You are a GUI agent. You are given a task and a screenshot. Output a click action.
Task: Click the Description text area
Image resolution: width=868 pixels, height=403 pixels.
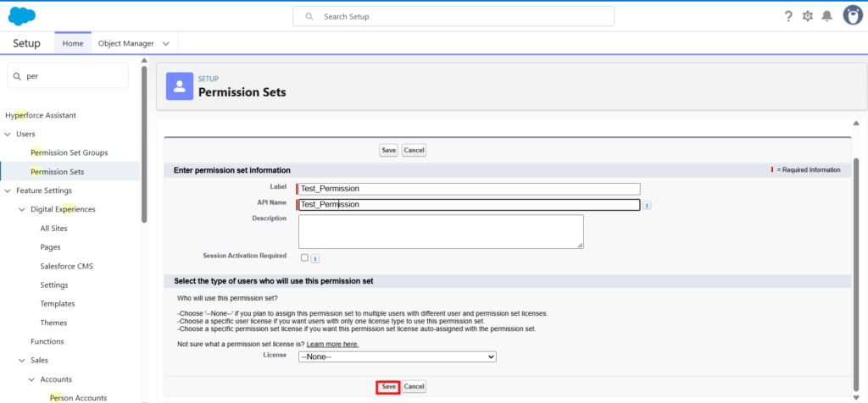point(441,232)
